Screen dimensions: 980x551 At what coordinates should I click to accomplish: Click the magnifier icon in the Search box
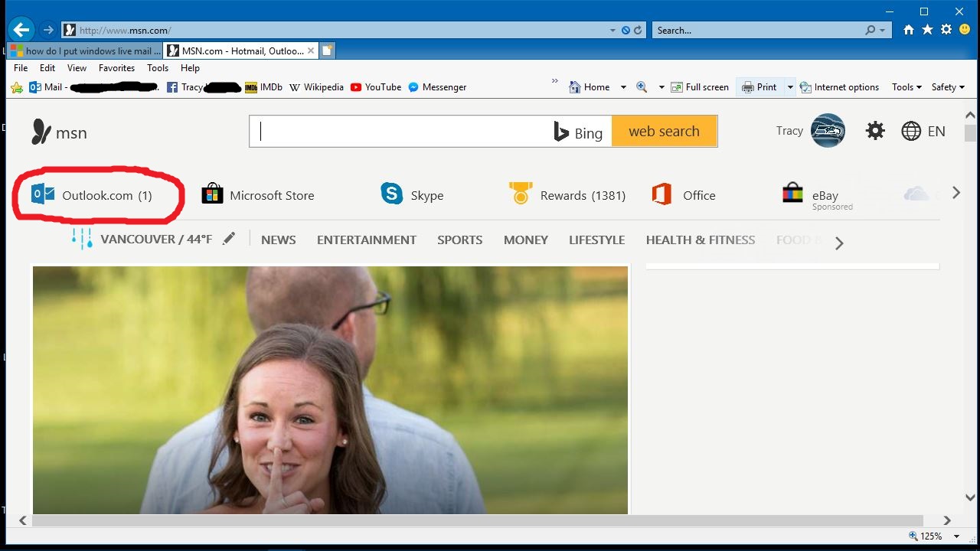coord(870,31)
